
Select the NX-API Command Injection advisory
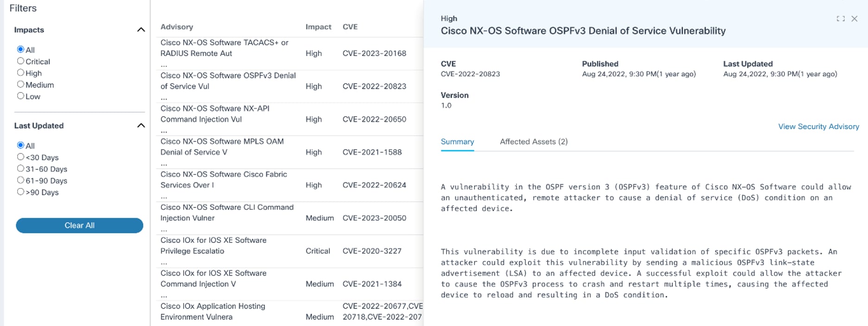pyautogui.click(x=215, y=114)
